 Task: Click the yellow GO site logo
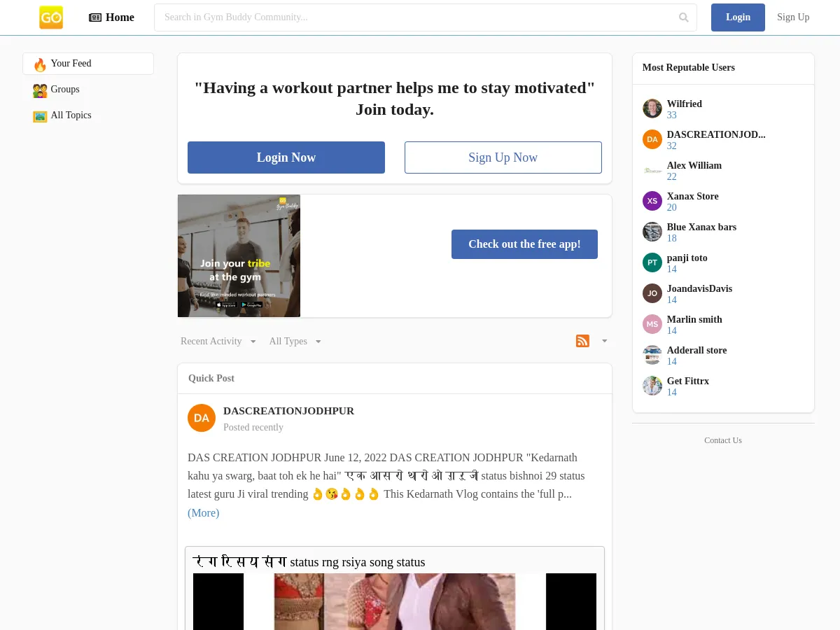(51, 17)
